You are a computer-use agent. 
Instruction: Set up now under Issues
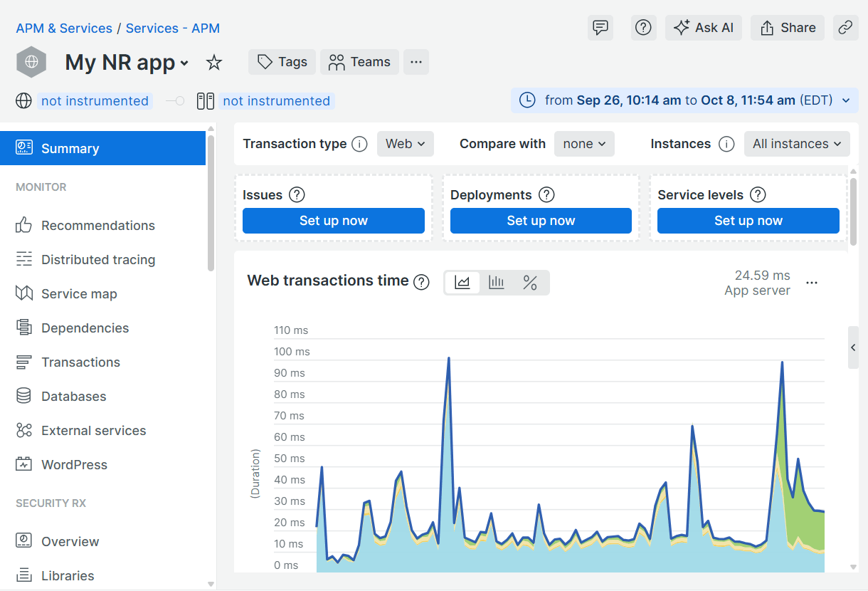coord(334,221)
